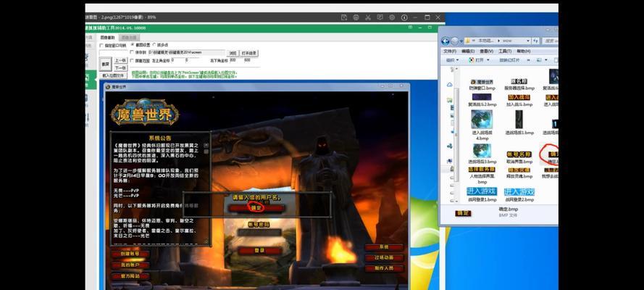Click the save icon in image viewer title bar
644x290 pixels.
344,17
